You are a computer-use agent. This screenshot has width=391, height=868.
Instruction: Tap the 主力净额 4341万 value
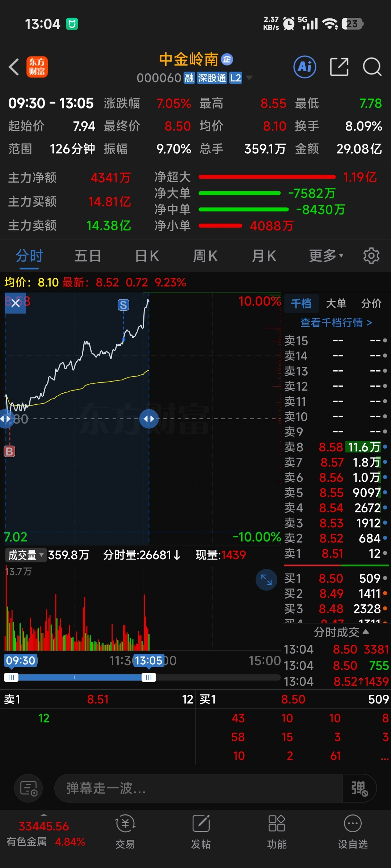point(110,178)
